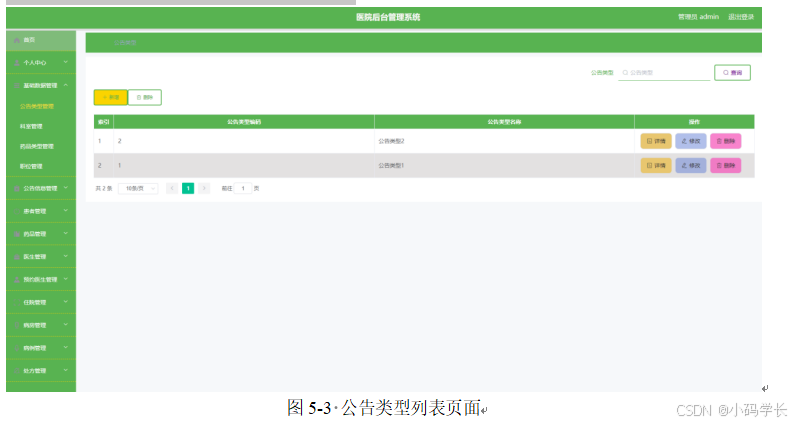The image size is (795, 424).
Task: Click the 公告类型 breadcrumb title
Action: click(125, 43)
